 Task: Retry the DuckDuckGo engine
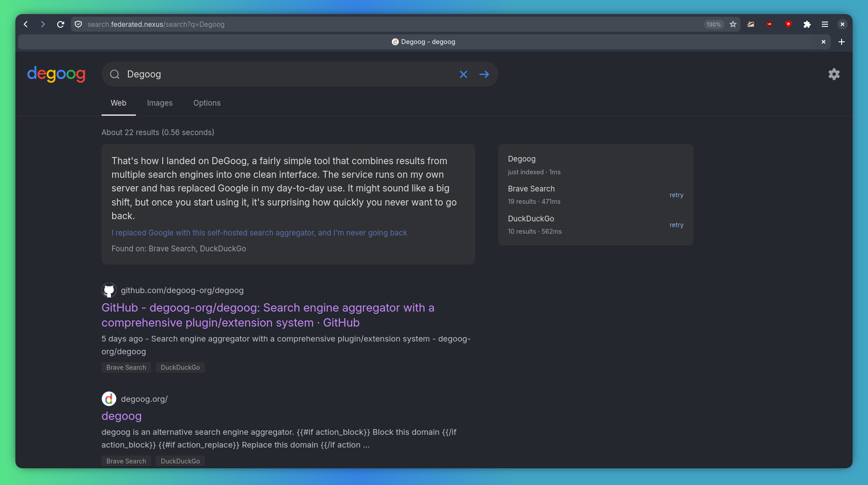coord(676,225)
